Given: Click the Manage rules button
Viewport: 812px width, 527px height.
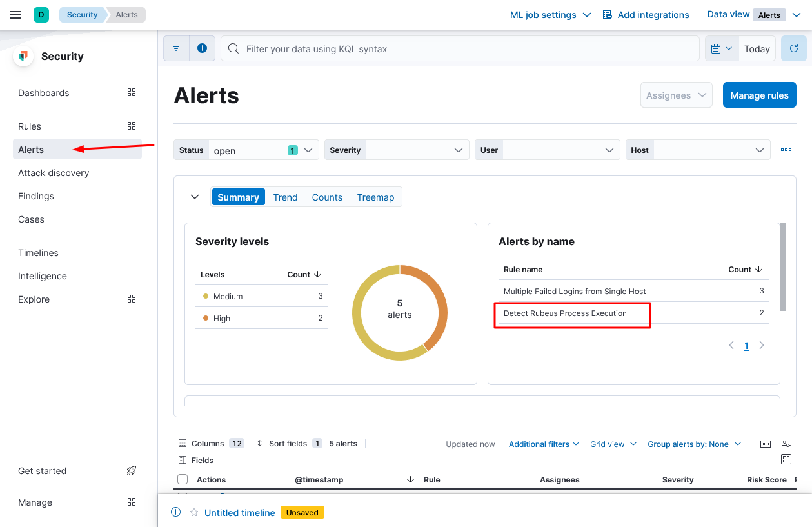Looking at the screenshot, I should [x=759, y=95].
